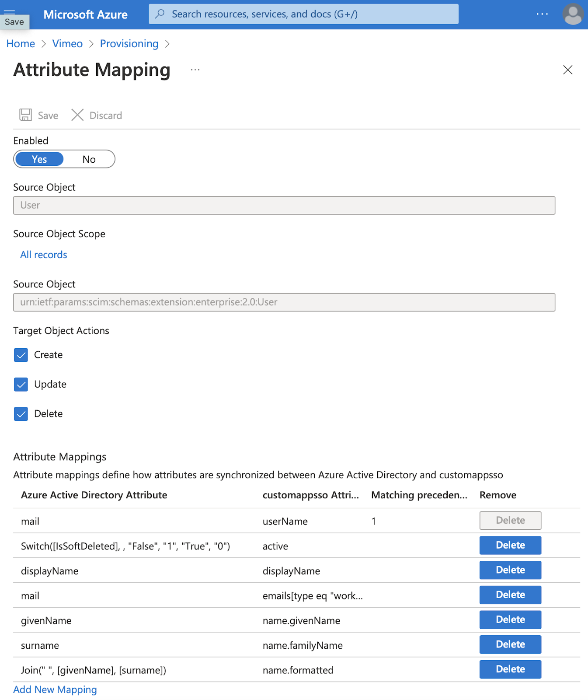Set Enabled toggle to No
Screen dimensions: 588x700
(x=89, y=159)
